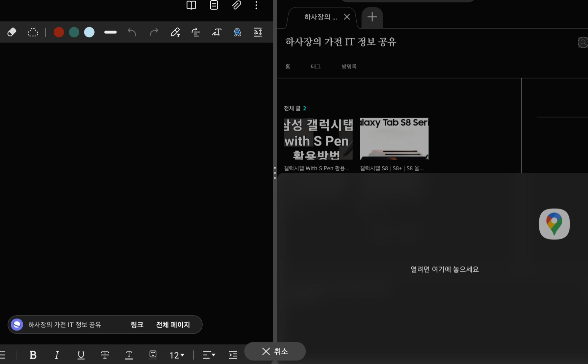588x364 pixels.
Task: Open the Galaxy Tab S8 Series thumbnail
Action: point(394,139)
